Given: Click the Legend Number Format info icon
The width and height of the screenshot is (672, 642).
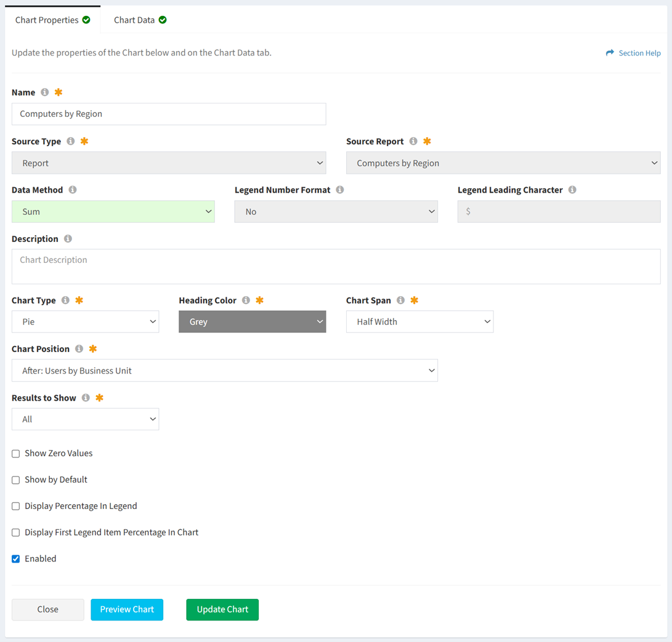Looking at the screenshot, I should [x=340, y=190].
